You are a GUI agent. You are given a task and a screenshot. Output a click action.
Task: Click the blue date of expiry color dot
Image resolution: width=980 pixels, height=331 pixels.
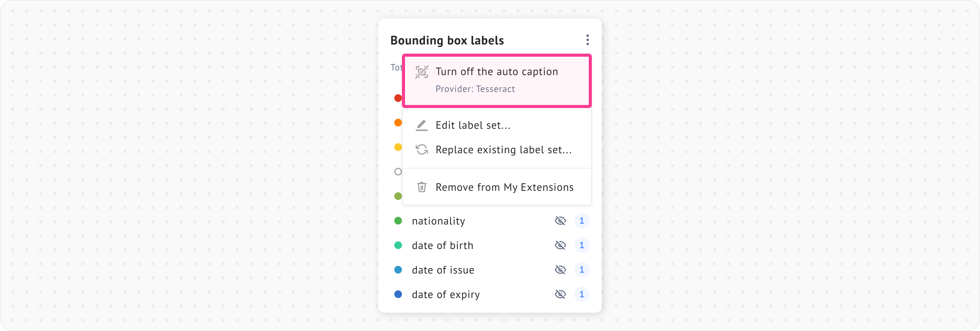[398, 294]
